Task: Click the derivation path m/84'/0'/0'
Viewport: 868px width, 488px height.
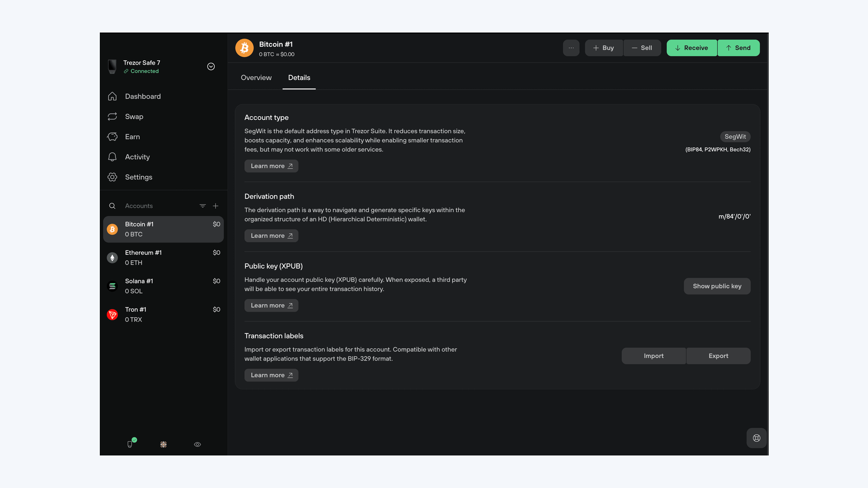Action: [735, 216]
